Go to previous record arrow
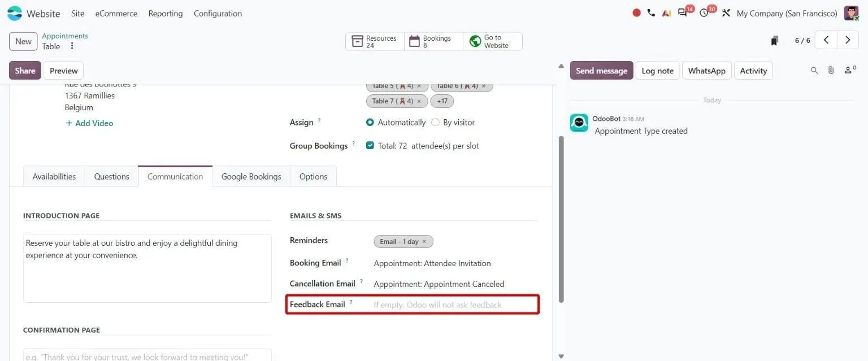This screenshot has width=868, height=361. point(826,40)
